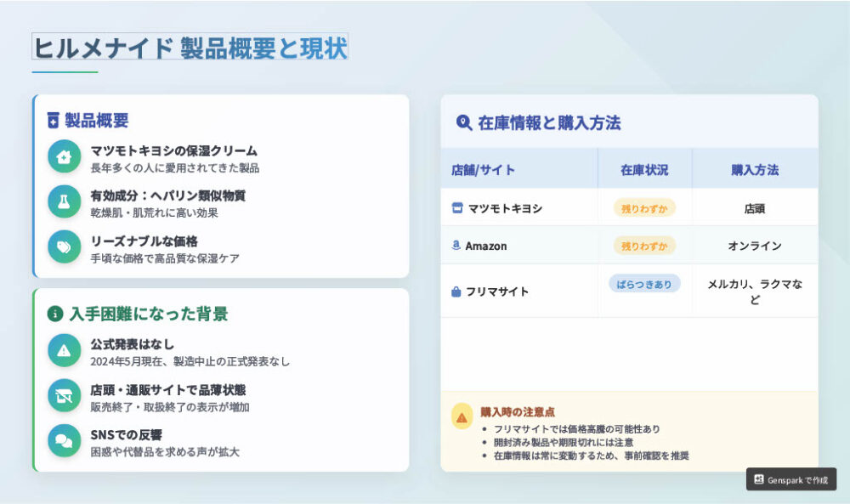Click the shopping bag icon beside フリマサイト
This screenshot has height=504, width=850.
coord(456,292)
